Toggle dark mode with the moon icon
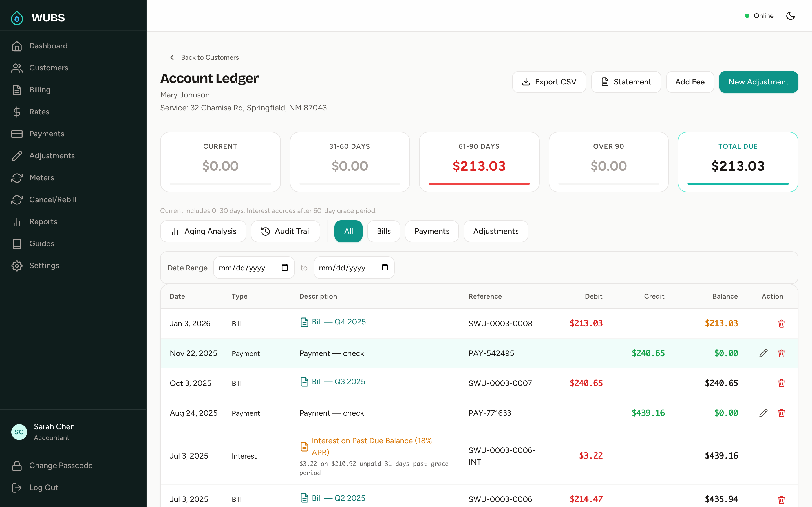 point(791,15)
